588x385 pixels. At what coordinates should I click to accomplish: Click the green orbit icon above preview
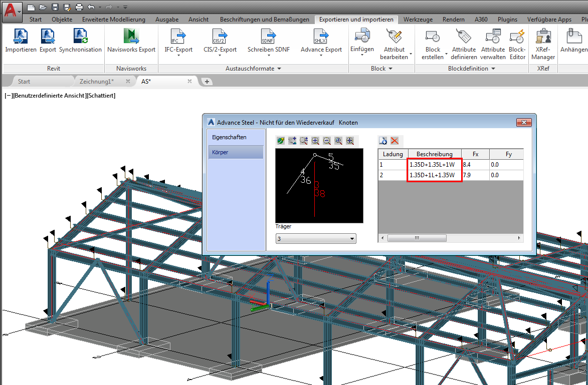click(281, 141)
